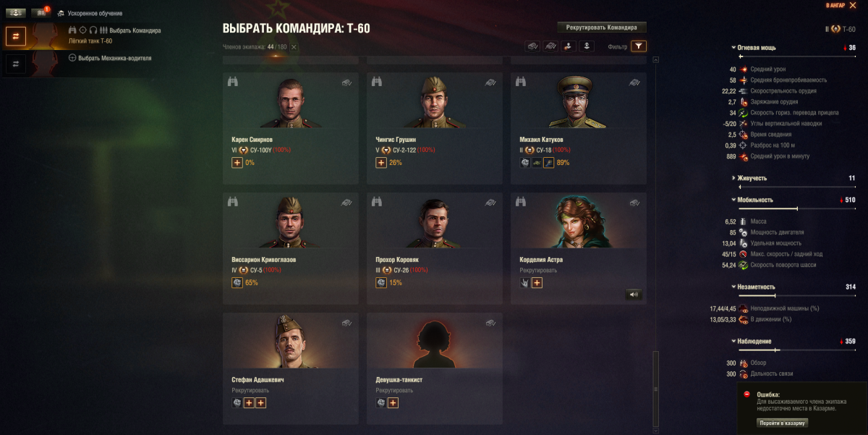Click the Ускоренное обучение accelerated training icon
868x435 pixels.
pyautogui.click(x=61, y=14)
